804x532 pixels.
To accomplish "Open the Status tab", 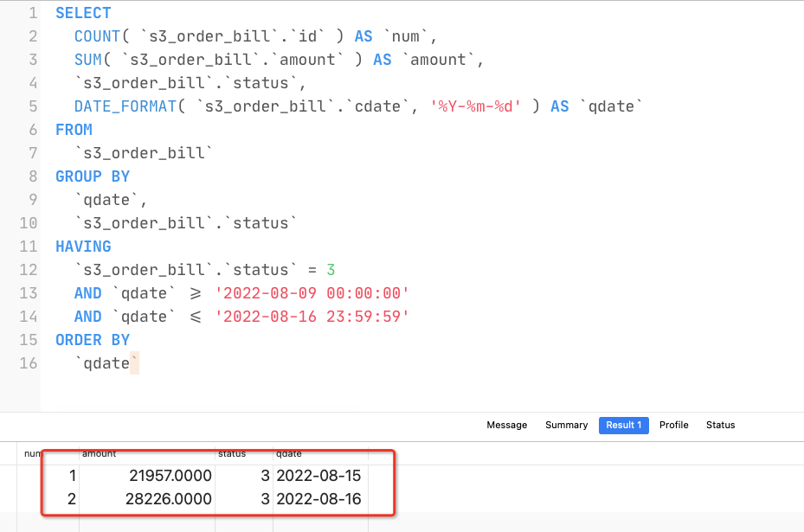I will [720, 425].
